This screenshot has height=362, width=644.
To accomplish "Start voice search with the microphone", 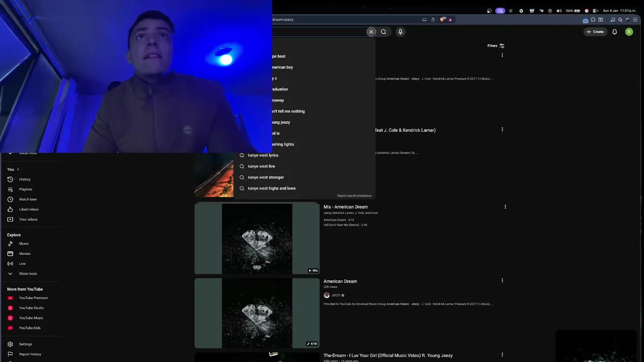I will (x=400, y=32).
